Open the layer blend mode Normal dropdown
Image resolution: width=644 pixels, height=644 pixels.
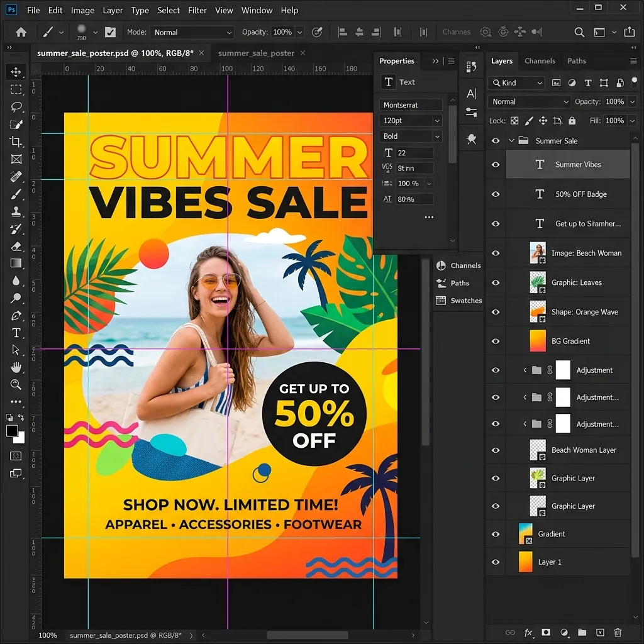tap(529, 101)
